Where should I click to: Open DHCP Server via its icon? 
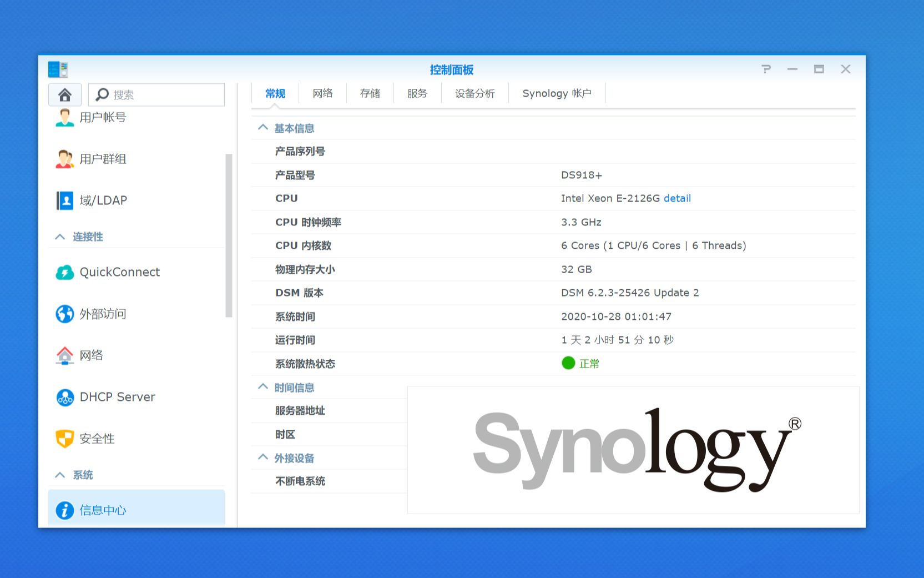click(65, 397)
